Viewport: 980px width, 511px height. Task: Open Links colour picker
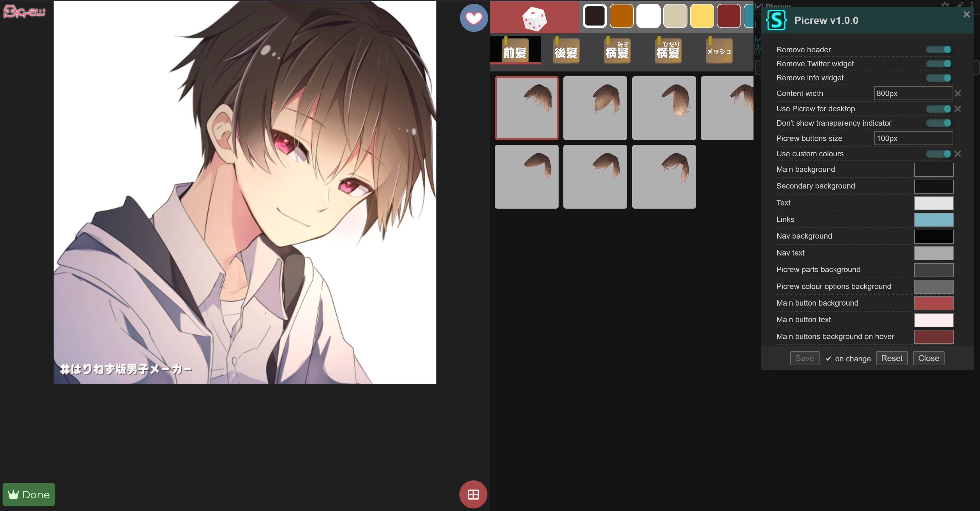(934, 220)
